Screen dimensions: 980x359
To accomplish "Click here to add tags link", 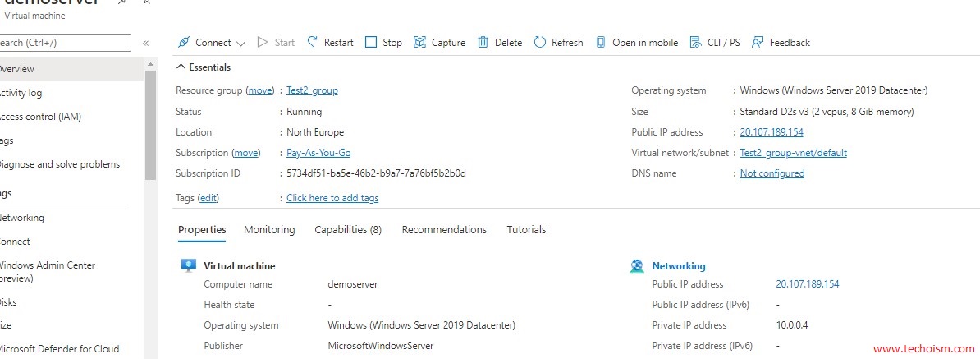I will click(x=332, y=198).
